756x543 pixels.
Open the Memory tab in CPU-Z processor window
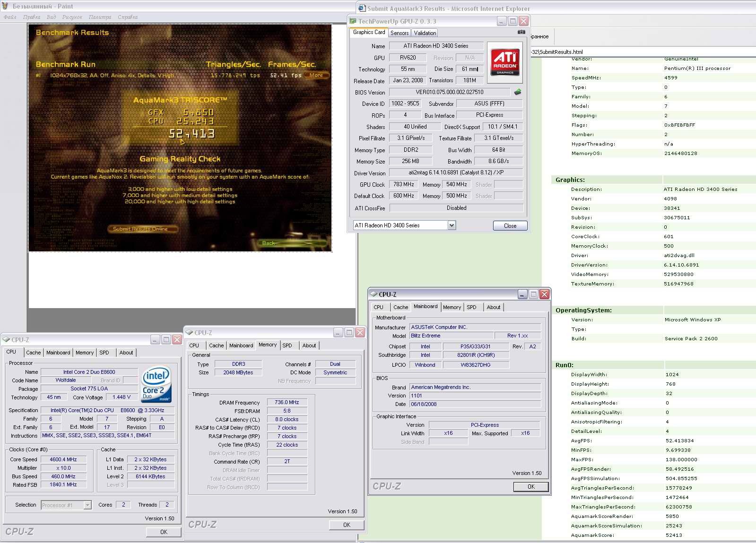pyautogui.click(x=85, y=353)
